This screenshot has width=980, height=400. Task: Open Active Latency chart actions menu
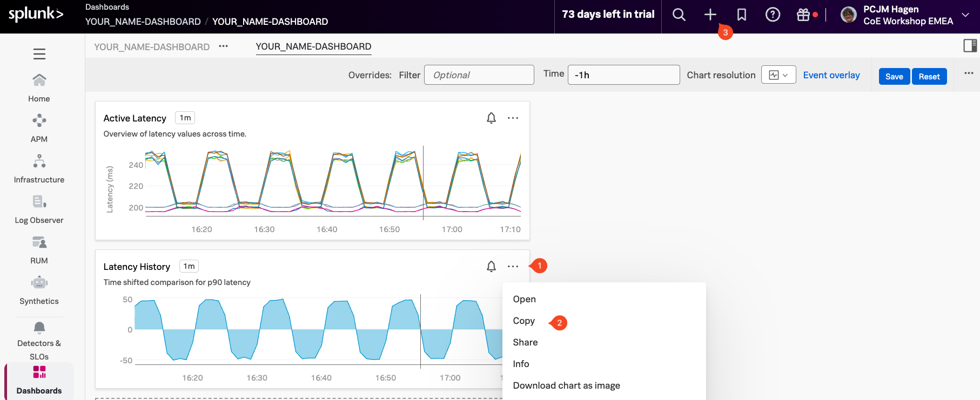click(x=513, y=118)
